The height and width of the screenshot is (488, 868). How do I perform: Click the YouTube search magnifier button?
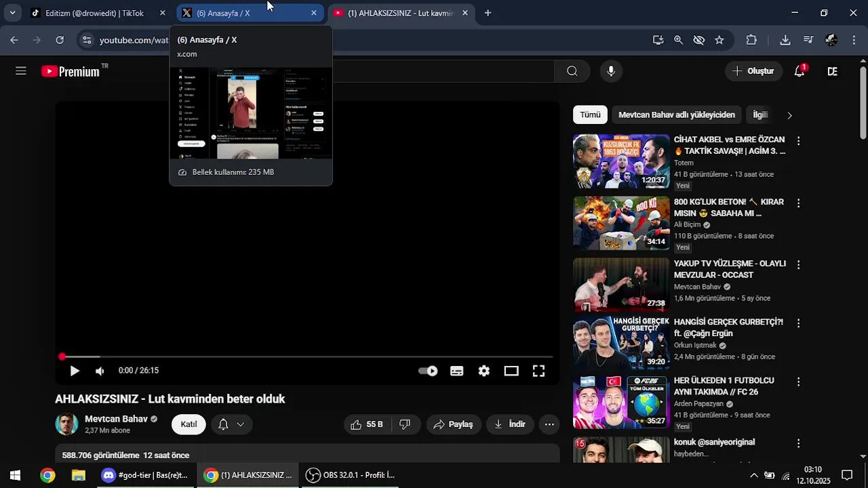pyautogui.click(x=572, y=71)
